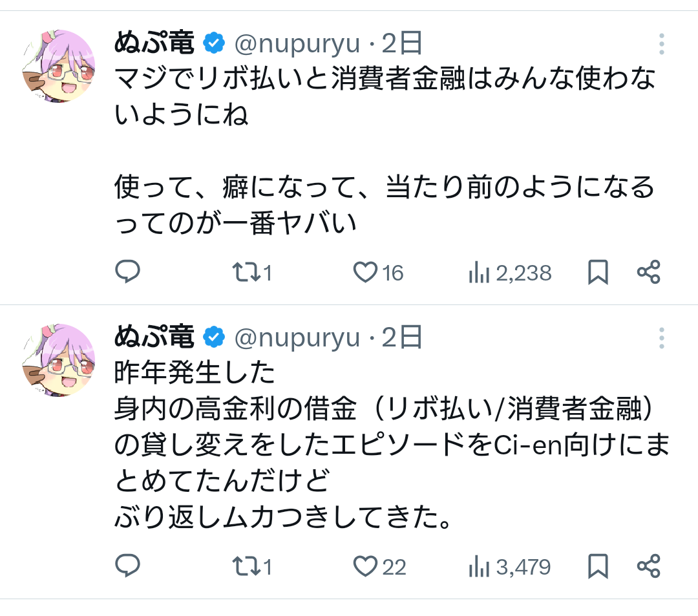
Task: Open more options for second tweet
Action: tap(661, 338)
